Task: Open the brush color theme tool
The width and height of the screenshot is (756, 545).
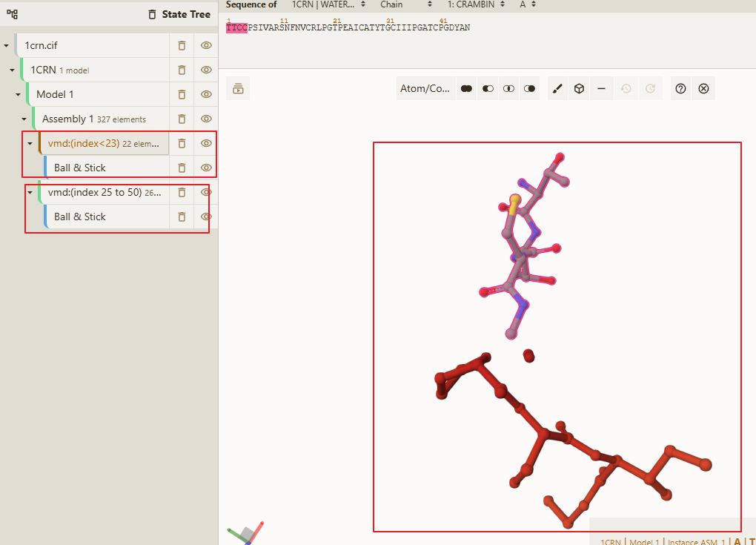Action: click(557, 89)
